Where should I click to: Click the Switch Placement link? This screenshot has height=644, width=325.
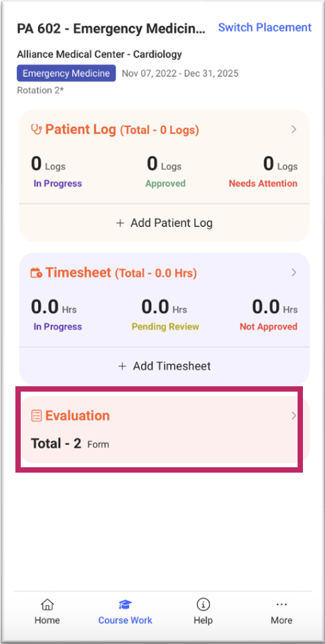(x=265, y=27)
